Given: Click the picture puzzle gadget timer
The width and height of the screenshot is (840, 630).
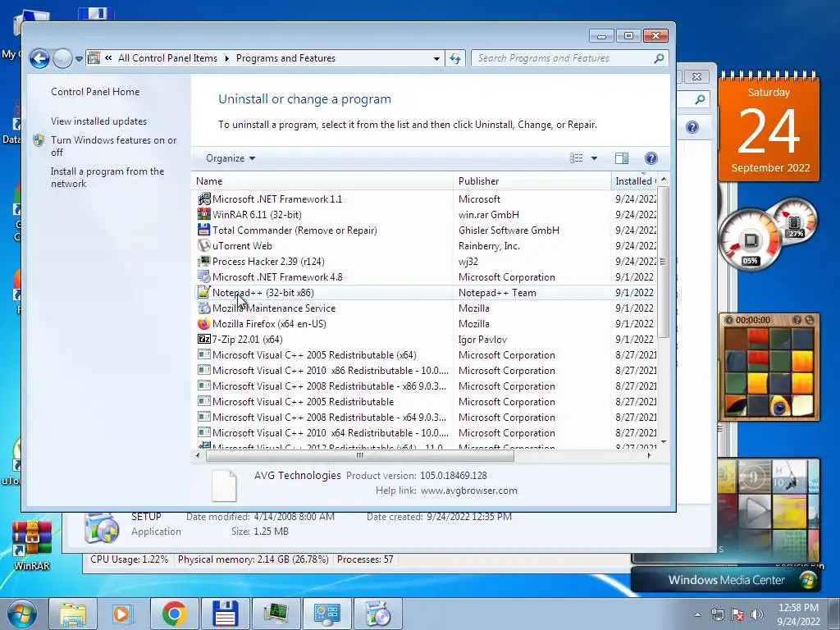Looking at the screenshot, I should [753, 320].
